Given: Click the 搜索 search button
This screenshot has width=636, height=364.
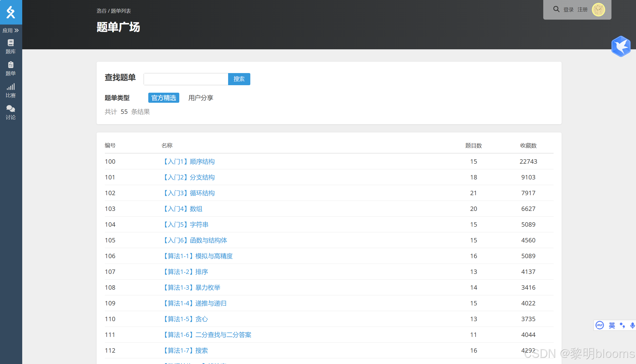Looking at the screenshot, I should coord(239,79).
